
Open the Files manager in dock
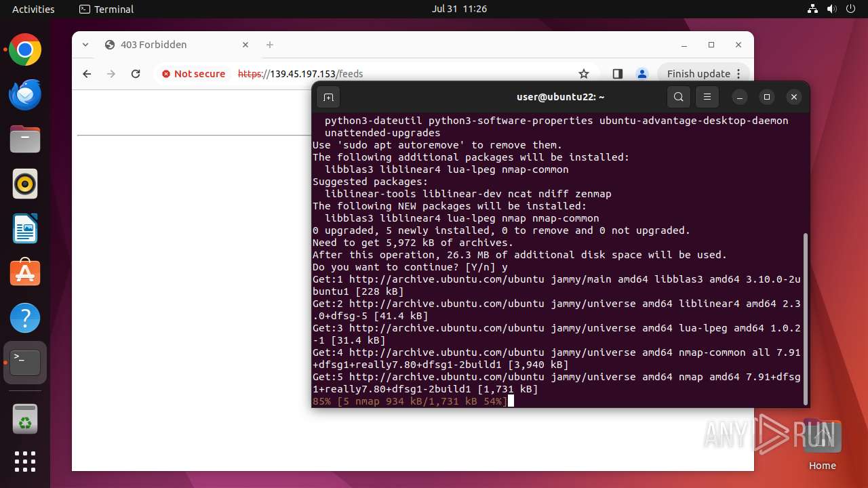coord(25,140)
